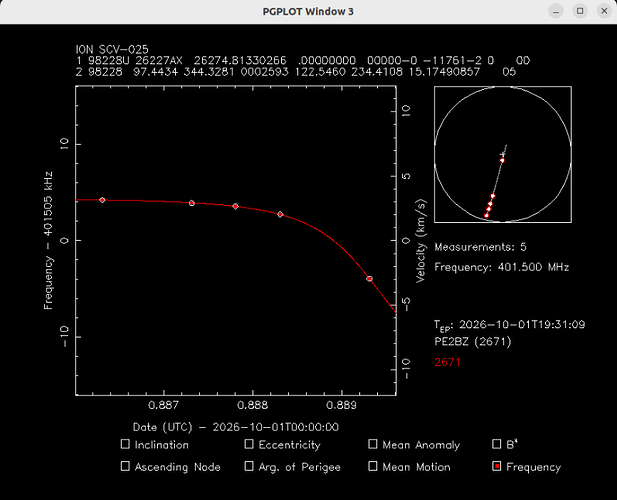Pick the data point between 0.888 and 0.889

point(280,214)
